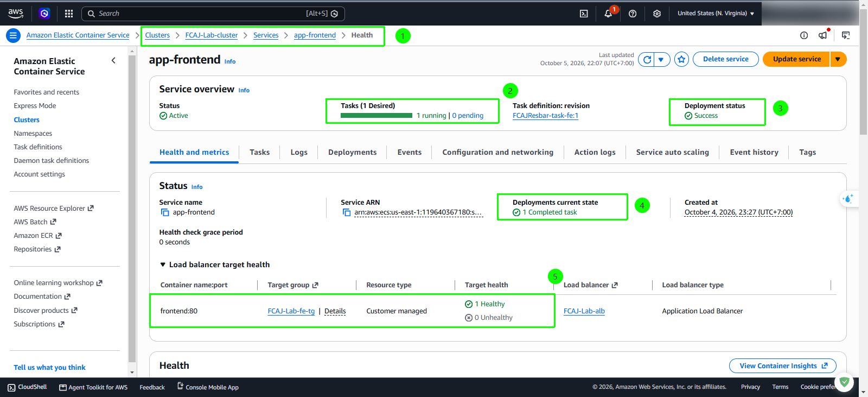The width and height of the screenshot is (868, 397).
Task: Refresh the service data
Action: [647, 59]
